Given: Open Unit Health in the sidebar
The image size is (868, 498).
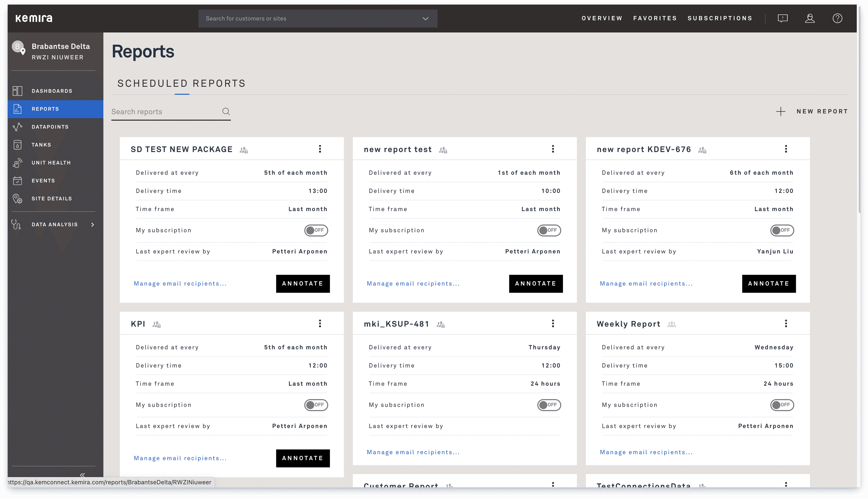Looking at the screenshot, I should point(51,163).
